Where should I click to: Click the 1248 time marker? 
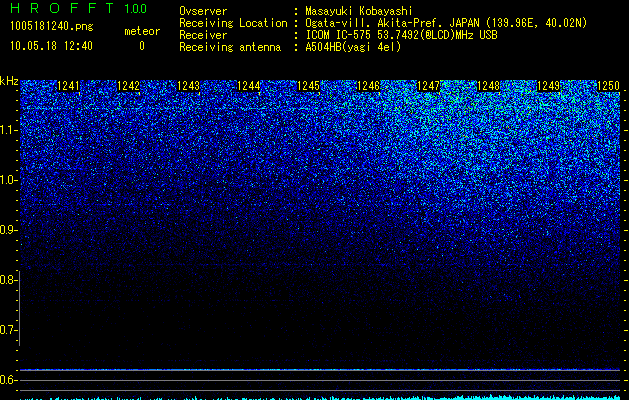[x=489, y=86]
